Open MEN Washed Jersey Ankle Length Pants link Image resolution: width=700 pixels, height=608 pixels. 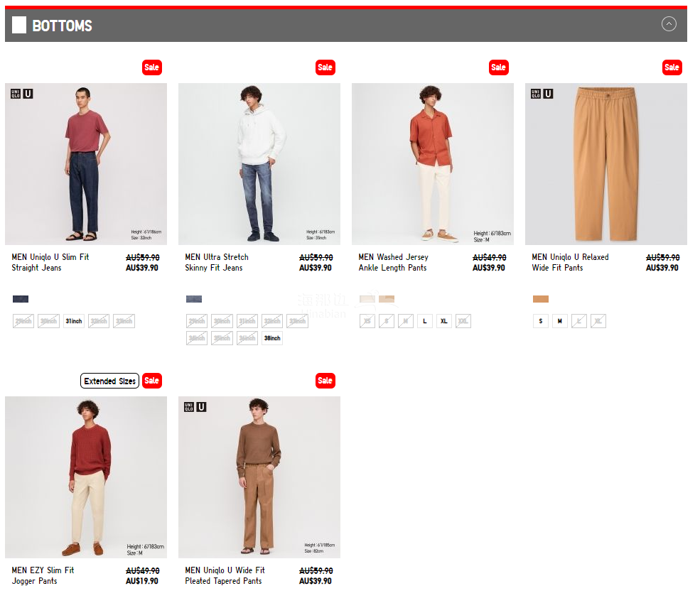pyautogui.click(x=393, y=262)
